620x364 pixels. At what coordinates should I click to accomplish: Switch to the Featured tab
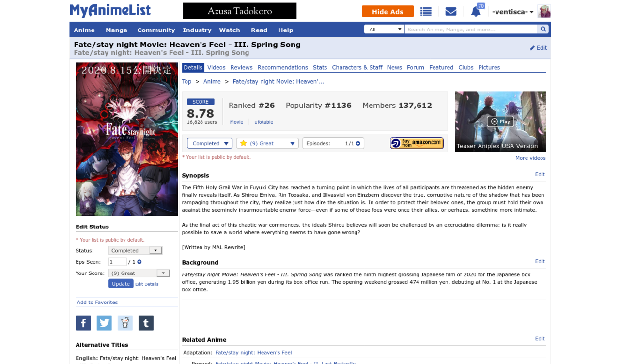pos(441,67)
